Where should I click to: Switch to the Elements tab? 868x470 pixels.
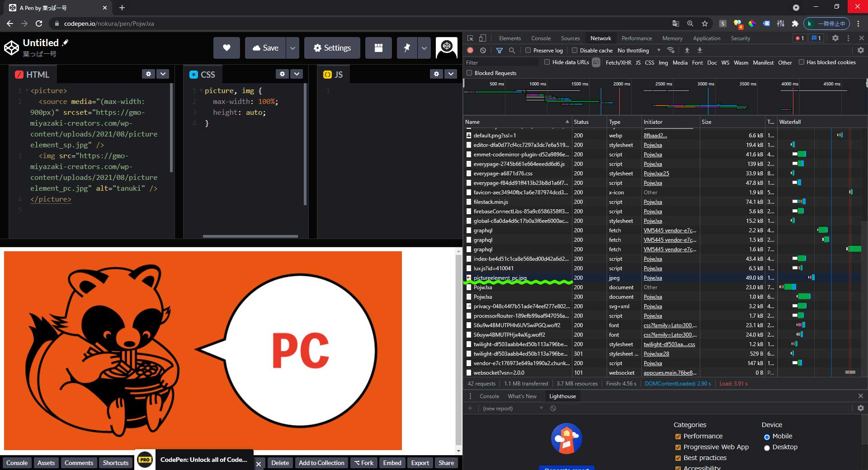click(510, 38)
